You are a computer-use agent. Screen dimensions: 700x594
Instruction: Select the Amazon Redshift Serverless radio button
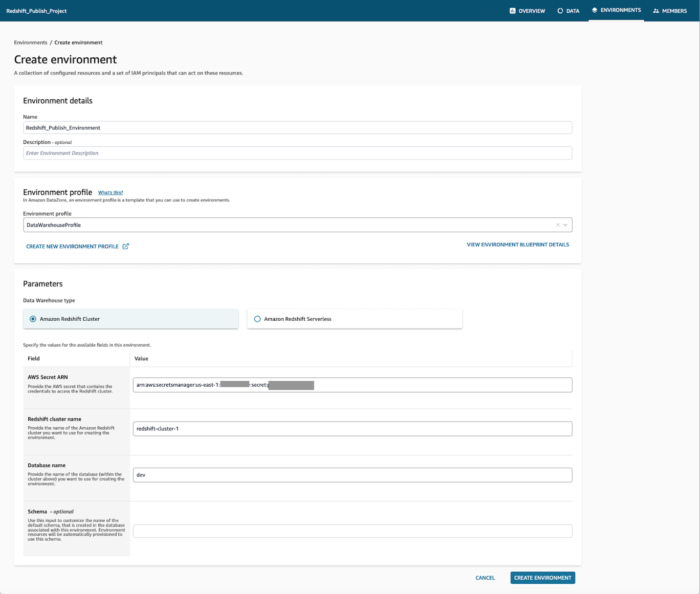257,319
